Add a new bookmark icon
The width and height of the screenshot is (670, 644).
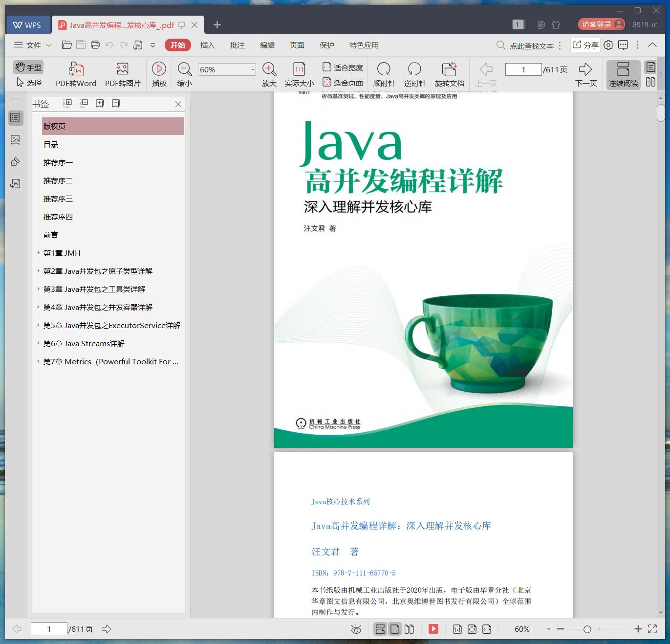(100, 103)
